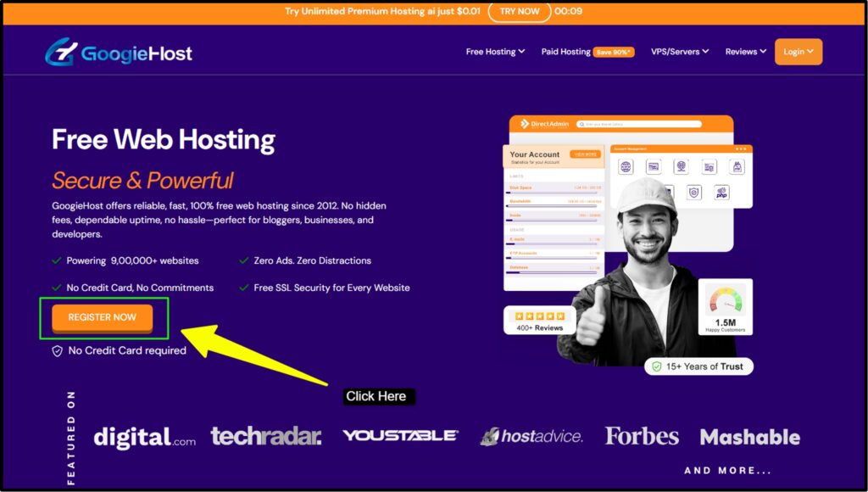868x492 pixels.
Task: Click the checkmark near Free SSL Security
Action: click(243, 288)
